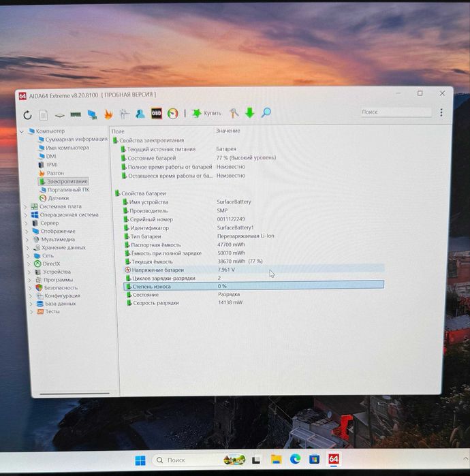Open Task View on the taskbar

[256, 460]
